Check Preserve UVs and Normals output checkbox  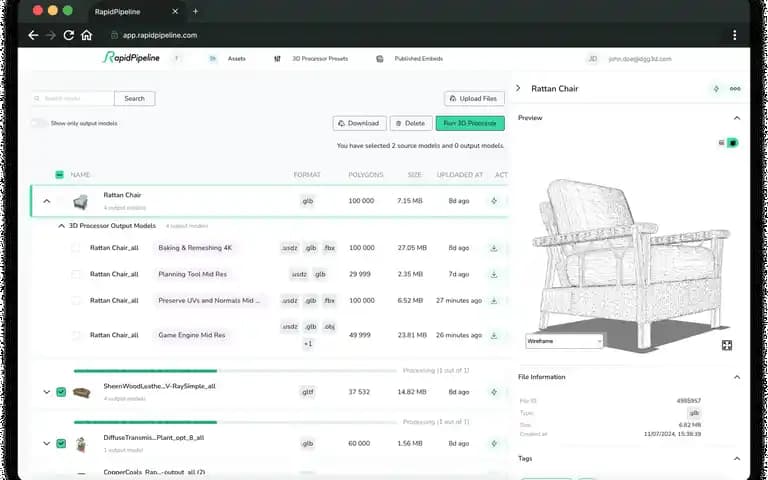point(75,301)
